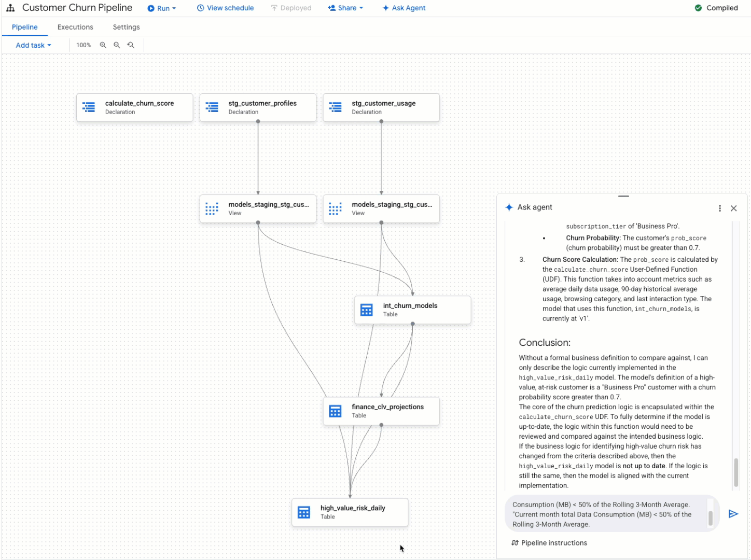Screen dimensions: 751x560
Task: Open the Ask agent overflow menu
Action: 720,208
